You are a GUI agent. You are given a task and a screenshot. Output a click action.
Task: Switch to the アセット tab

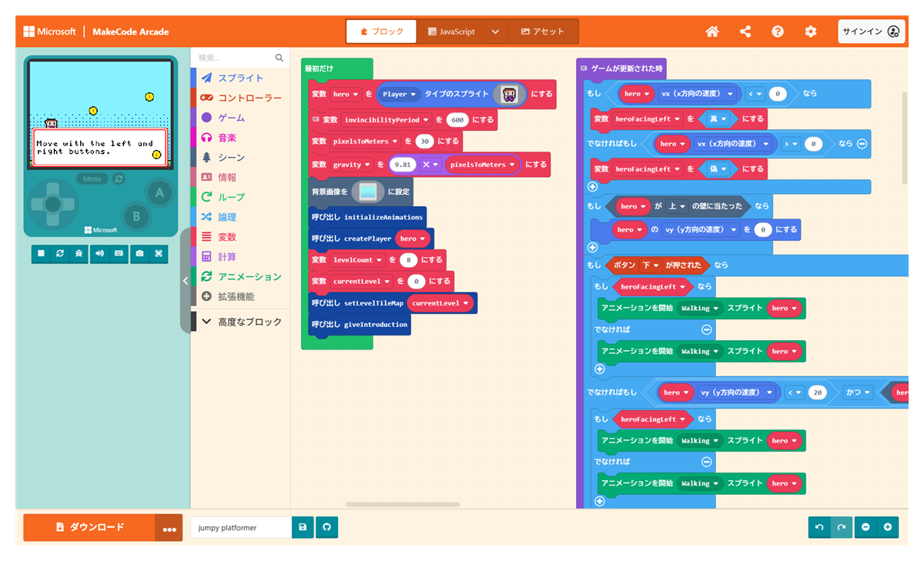pyautogui.click(x=543, y=32)
